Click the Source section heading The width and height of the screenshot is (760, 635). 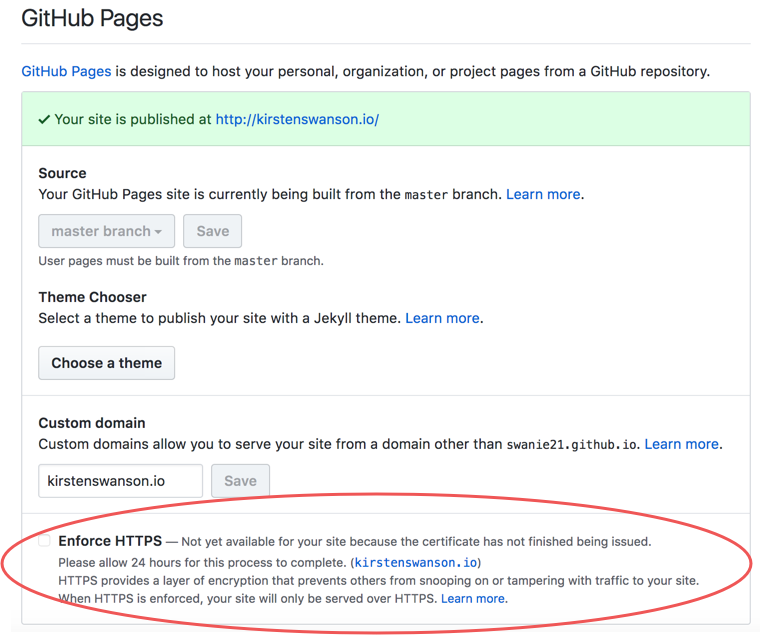(x=62, y=173)
